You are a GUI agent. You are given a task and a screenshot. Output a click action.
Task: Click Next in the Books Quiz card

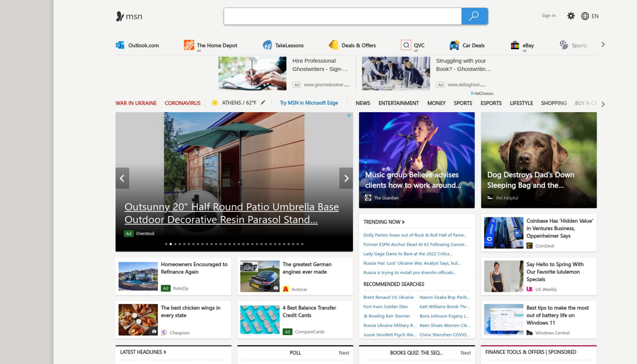465,353
